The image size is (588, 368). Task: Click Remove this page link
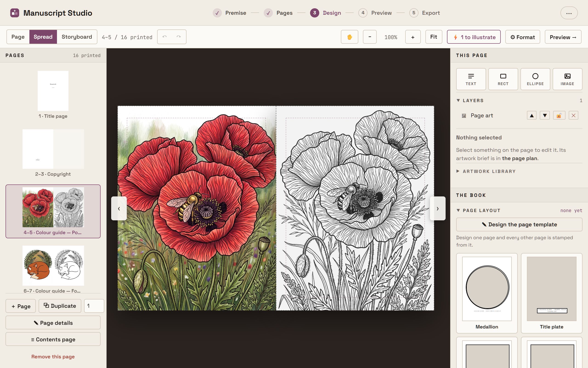pos(53,356)
